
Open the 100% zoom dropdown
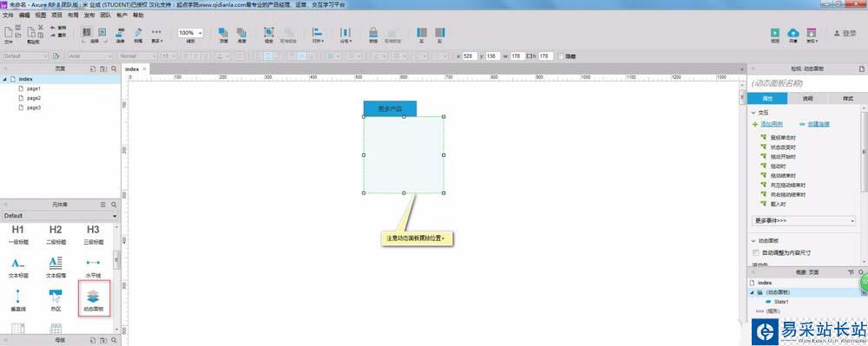click(190, 33)
